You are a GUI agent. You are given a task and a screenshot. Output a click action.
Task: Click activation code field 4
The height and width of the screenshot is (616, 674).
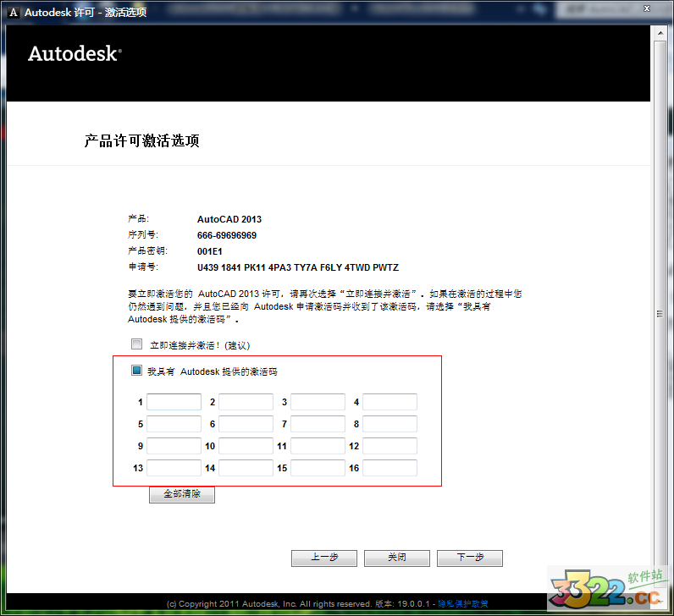tap(389, 402)
